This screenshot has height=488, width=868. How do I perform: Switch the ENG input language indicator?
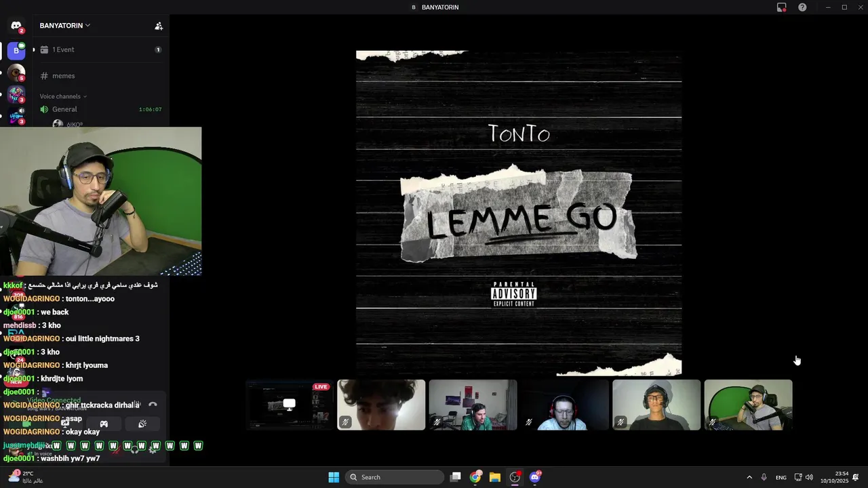coord(781,478)
